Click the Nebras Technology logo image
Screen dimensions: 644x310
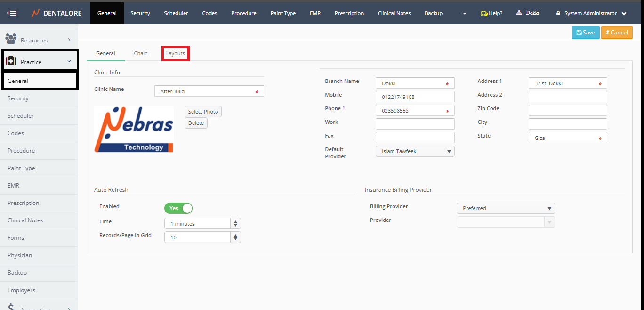[x=134, y=129]
